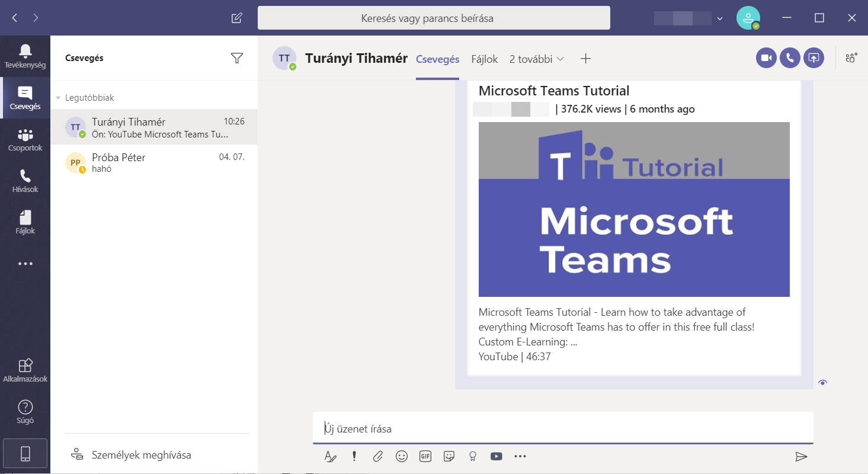
Task: Send the message with arrow icon
Action: (x=801, y=456)
